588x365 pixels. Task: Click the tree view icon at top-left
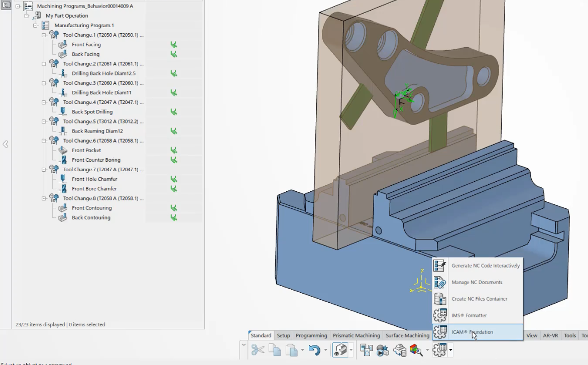pyautogui.click(x=7, y=5)
